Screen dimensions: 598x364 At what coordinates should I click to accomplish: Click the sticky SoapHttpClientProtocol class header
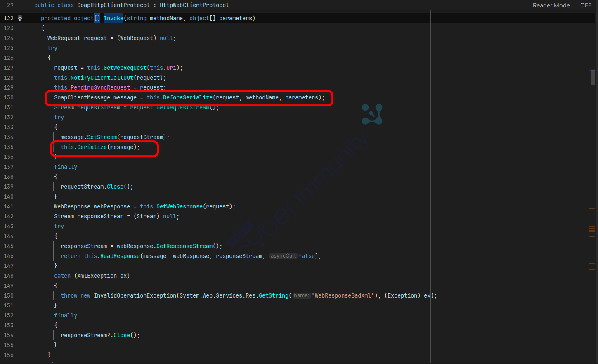pos(113,5)
